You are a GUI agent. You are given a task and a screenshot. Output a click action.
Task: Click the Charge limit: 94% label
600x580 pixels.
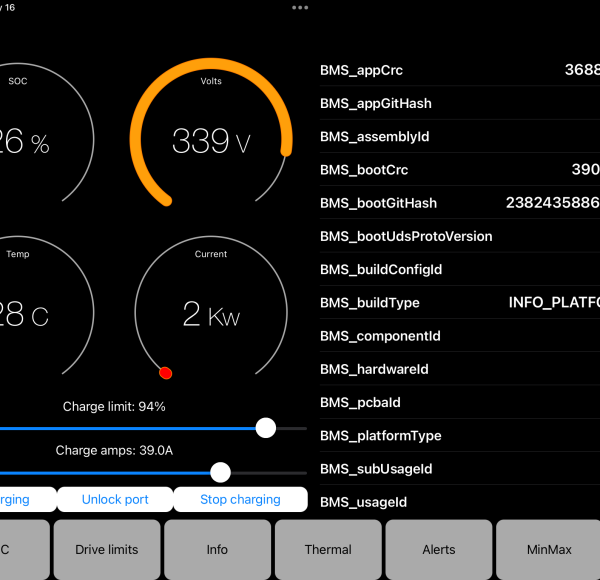[x=114, y=406]
